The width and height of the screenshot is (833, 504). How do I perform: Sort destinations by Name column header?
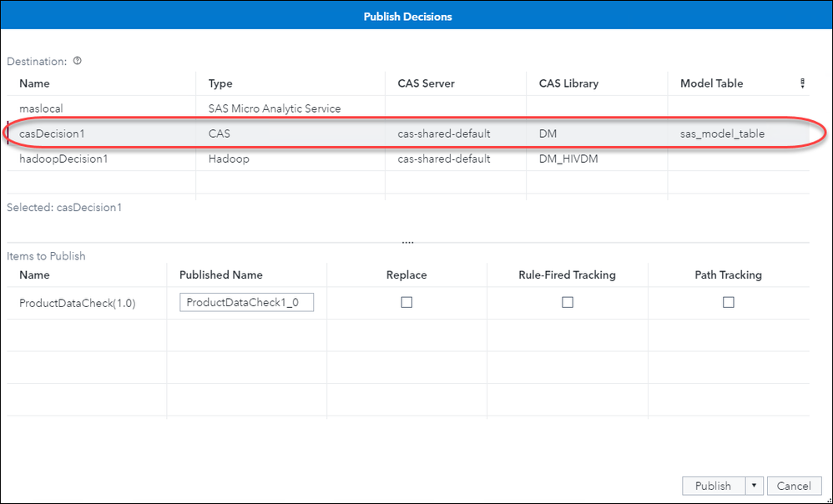[34, 83]
